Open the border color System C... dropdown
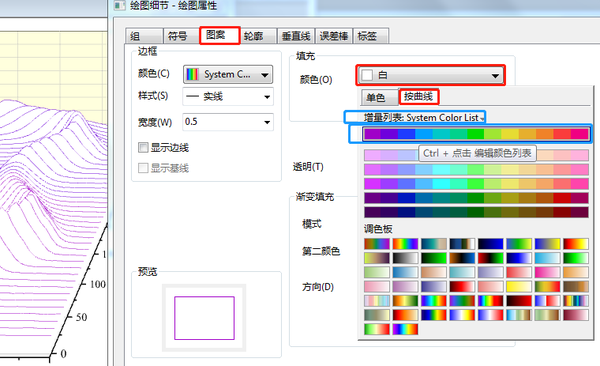The width and height of the screenshot is (600, 366). pos(228,74)
